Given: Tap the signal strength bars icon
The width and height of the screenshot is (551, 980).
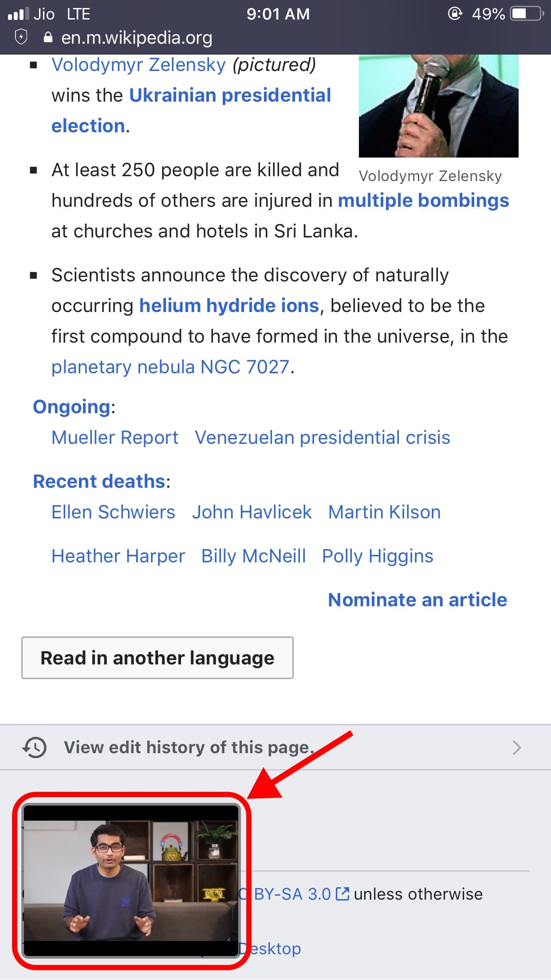Looking at the screenshot, I should tap(18, 14).
